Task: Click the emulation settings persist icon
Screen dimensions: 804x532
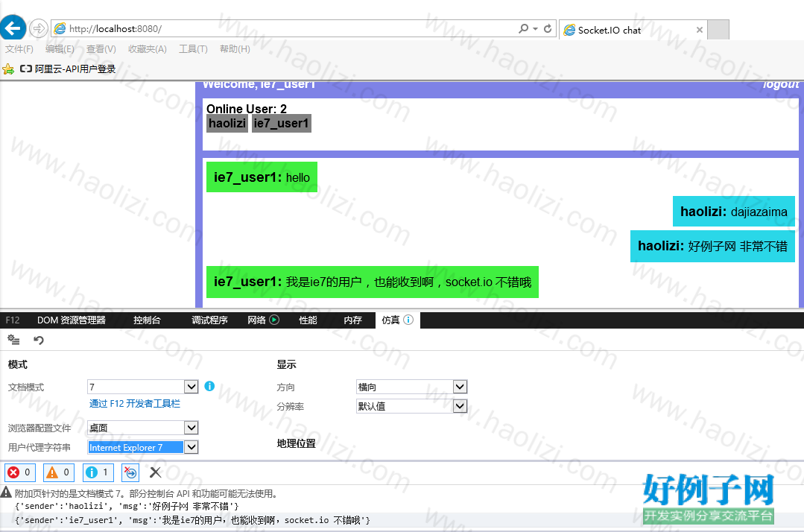Action: click(14, 340)
